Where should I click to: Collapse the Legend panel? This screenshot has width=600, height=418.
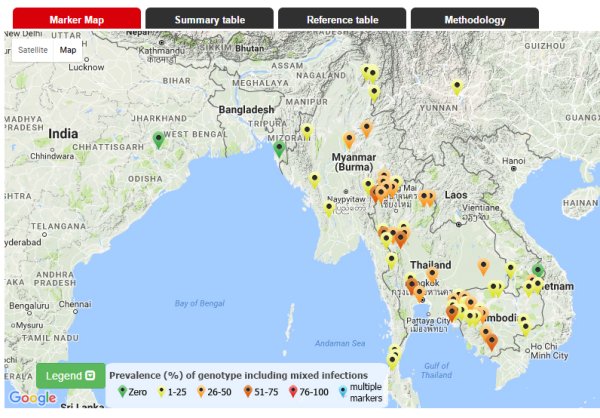point(70,375)
